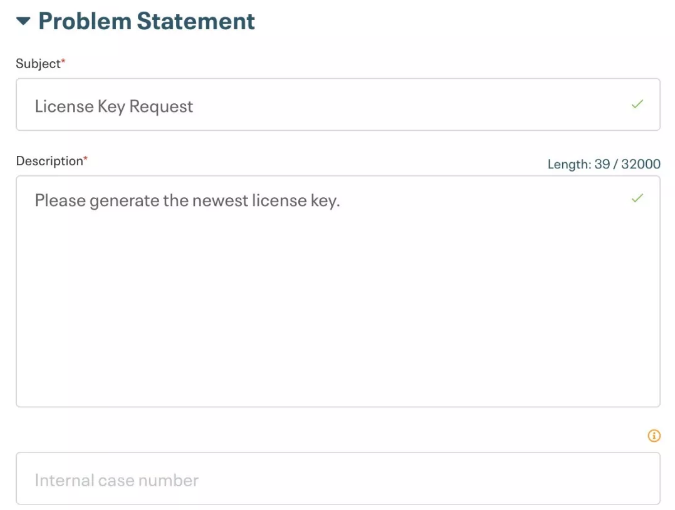Viewport: 675px width, 510px height.
Task: Click the orange info icon
Action: 654,436
